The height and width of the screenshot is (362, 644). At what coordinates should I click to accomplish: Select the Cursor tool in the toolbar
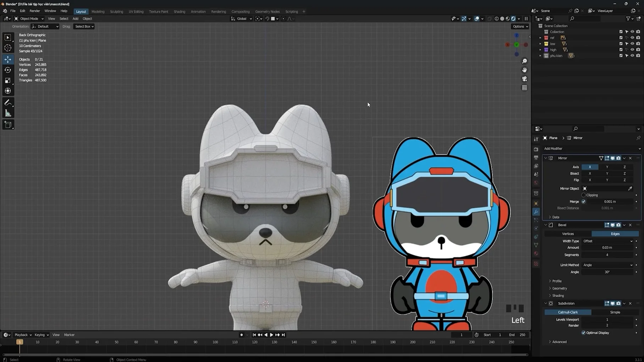(x=8, y=48)
